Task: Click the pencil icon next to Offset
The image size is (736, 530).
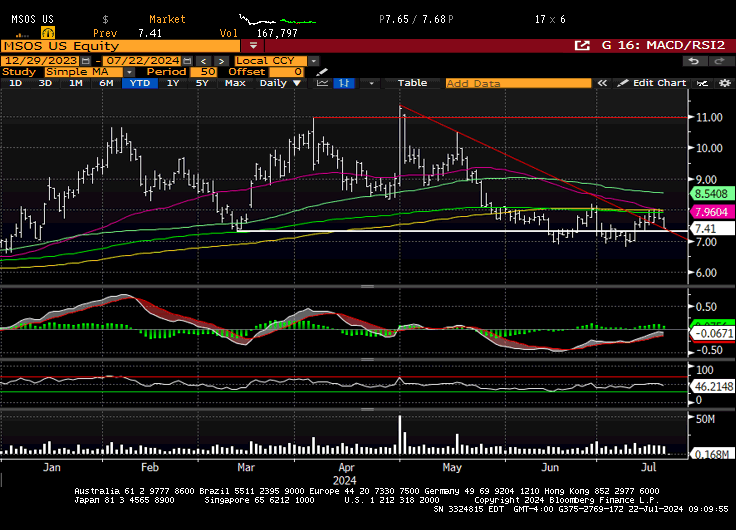Action: coord(322,72)
